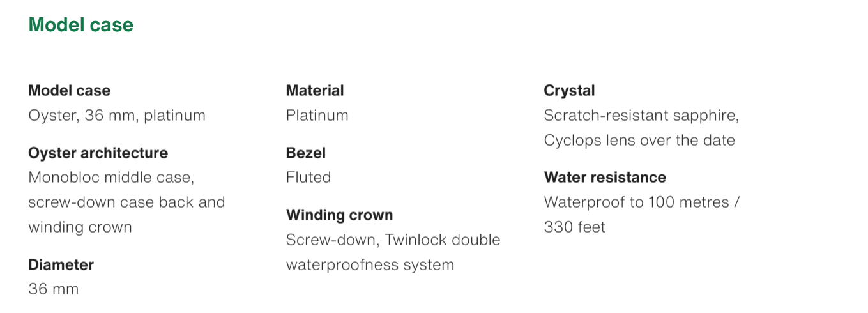Click the "36 mm" value under Diameter

tap(54, 289)
